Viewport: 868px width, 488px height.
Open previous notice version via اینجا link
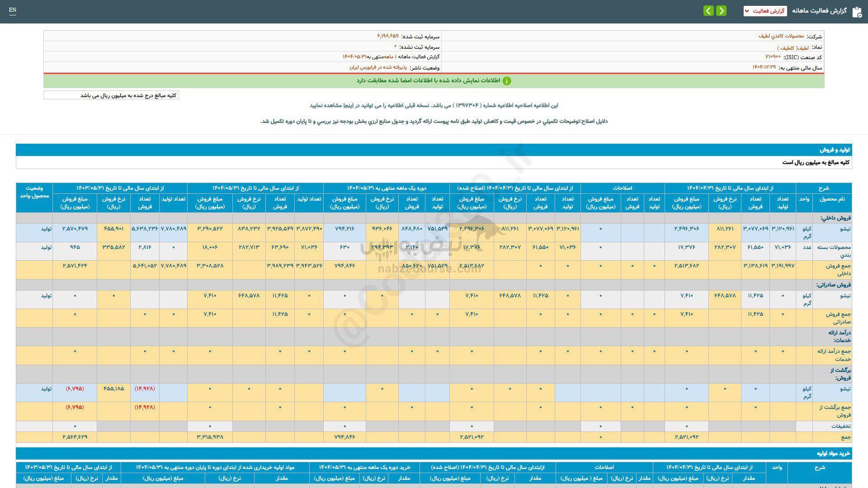[x=347, y=105]
